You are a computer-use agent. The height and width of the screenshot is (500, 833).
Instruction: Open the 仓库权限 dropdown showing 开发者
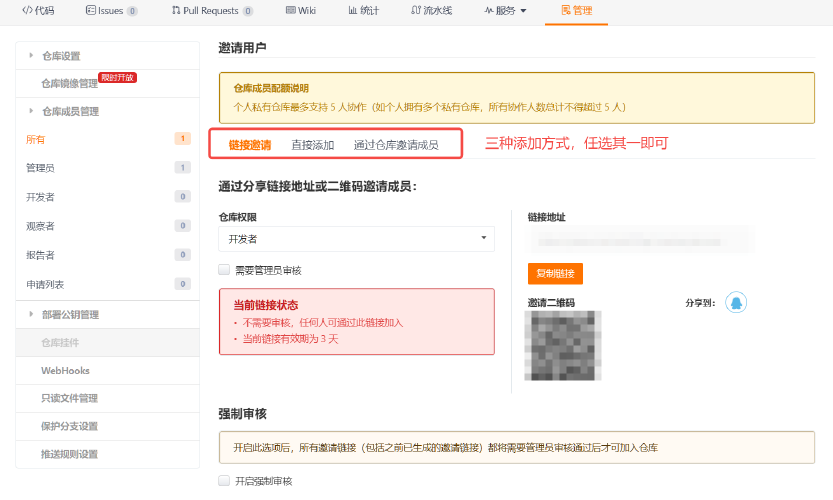(356, 239)
